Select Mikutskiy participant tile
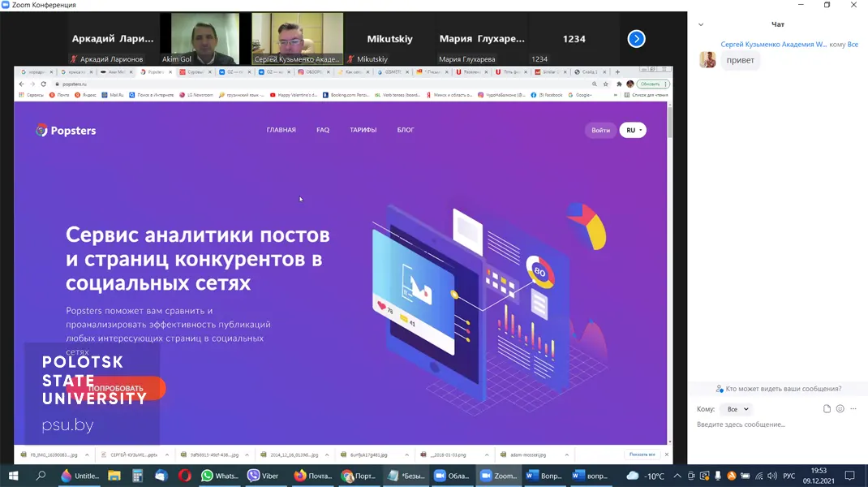Viewport: 868px width, 487px height. [x=389, y=39]
